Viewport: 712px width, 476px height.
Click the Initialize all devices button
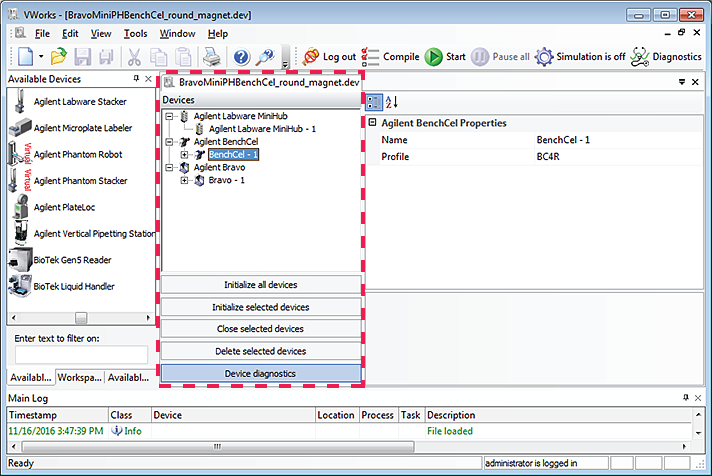click(x=261, y=285)
